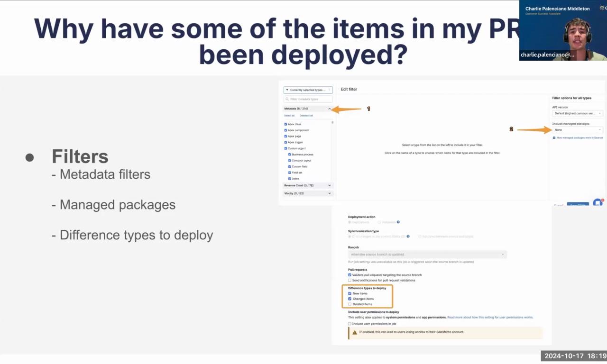Open the Run job dropdown
This screenshot has width=607, height=364.
(427, 255)
